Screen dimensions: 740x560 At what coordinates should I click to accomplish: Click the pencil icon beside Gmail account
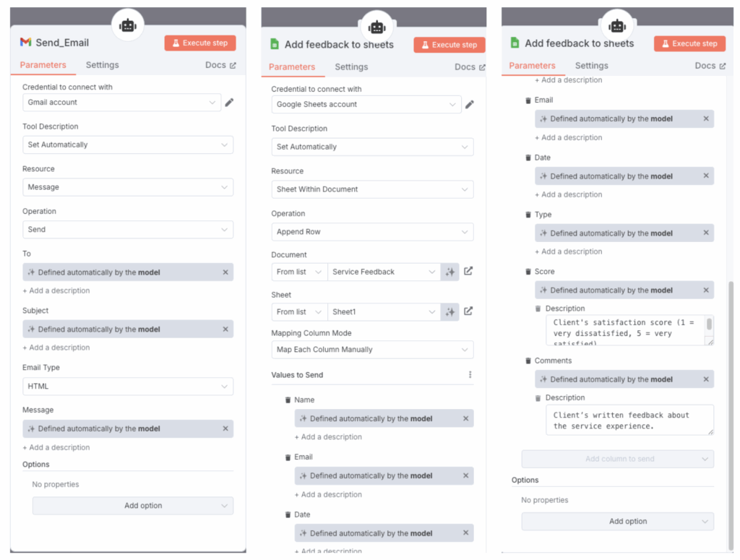pyautogui.click(x=229, y=103)
